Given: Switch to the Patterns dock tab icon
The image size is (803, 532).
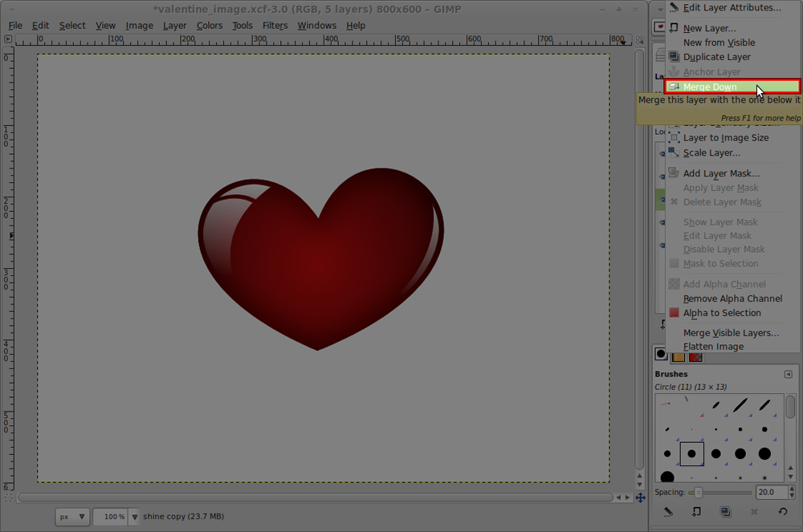Looking at the screenshot, I should click(679, 355).
